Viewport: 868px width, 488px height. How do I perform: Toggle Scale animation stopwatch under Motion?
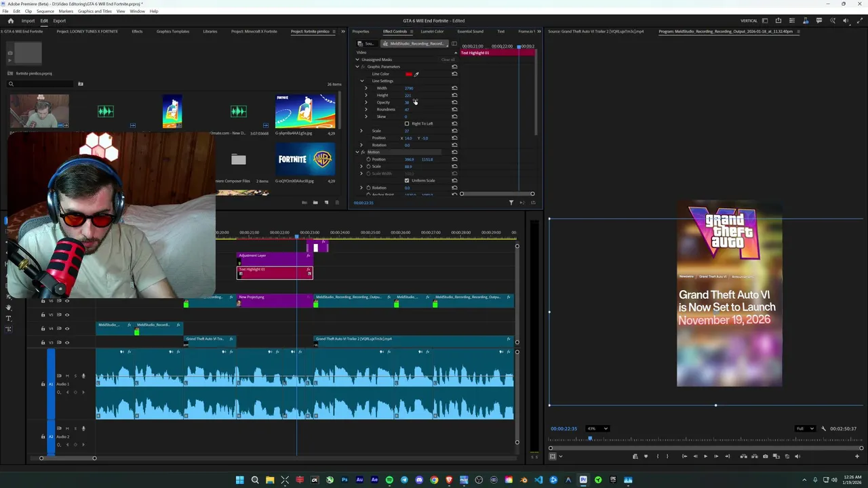point(368,166)
